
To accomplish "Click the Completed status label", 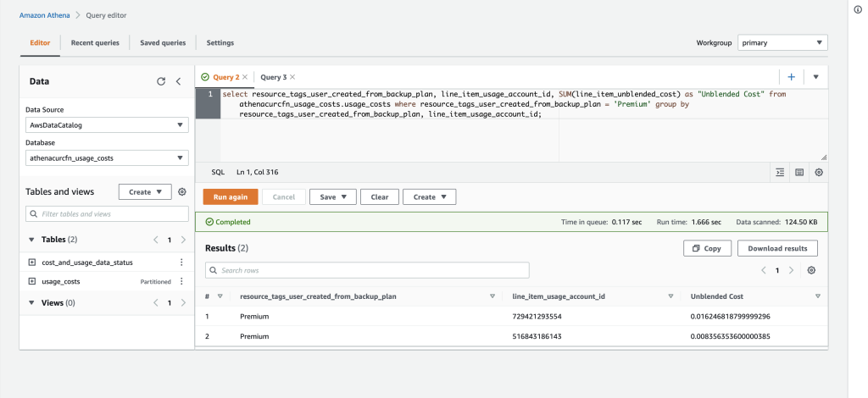I will (228, 222).
